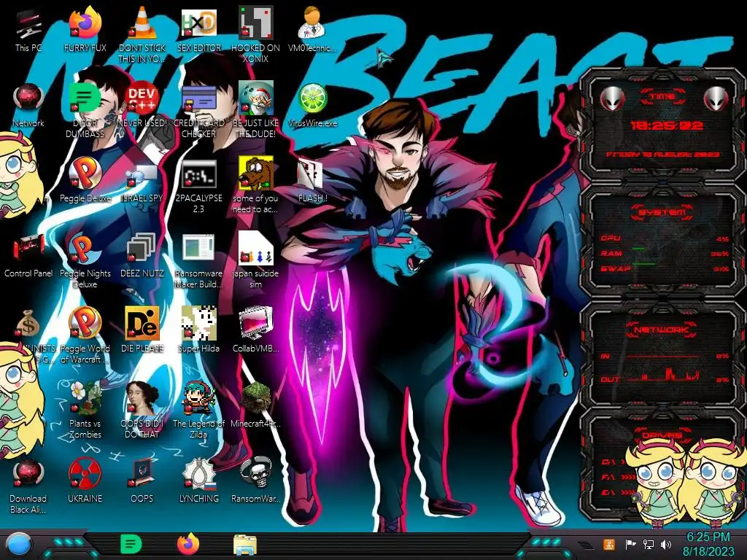Viewport: 747px width, 560px height.
Task: Open the volume speaker tray icon
Action: (x=666, y=545)
